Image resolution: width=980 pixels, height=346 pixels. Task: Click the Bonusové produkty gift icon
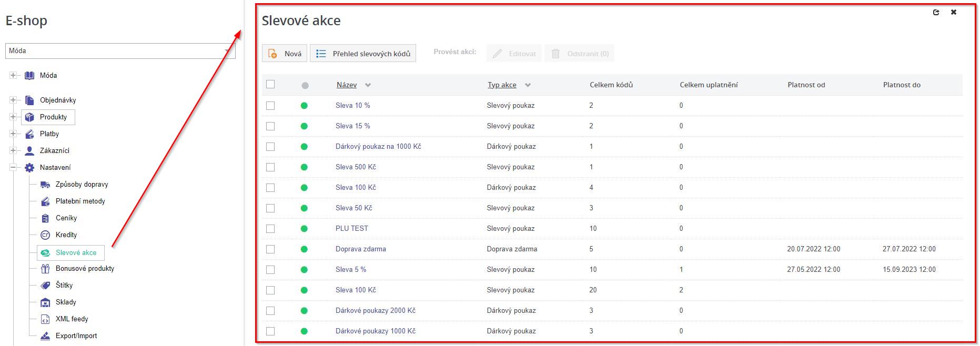(45, 269)
